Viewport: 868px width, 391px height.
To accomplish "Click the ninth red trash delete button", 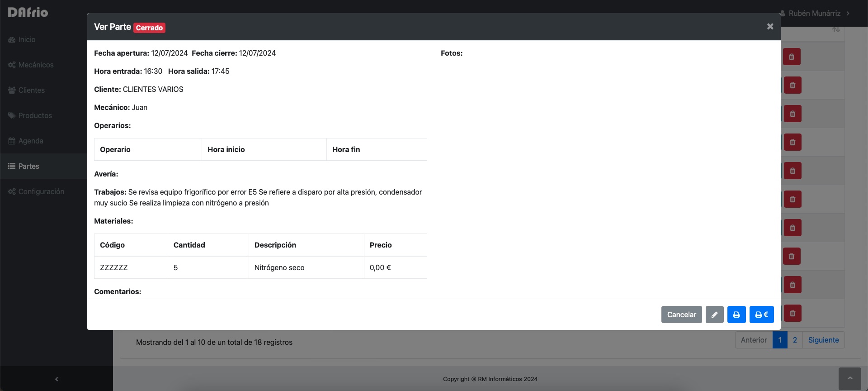I will pos(793,285).
